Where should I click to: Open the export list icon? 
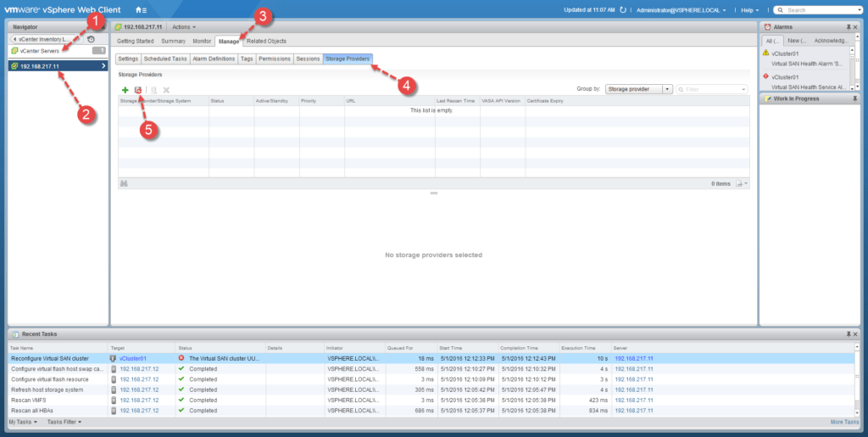tap(741, 183)
